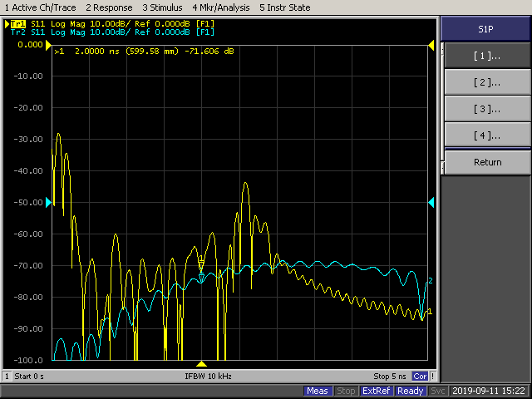
Task: Open the 2 Response menu
Action: click(x=109, y=7)
